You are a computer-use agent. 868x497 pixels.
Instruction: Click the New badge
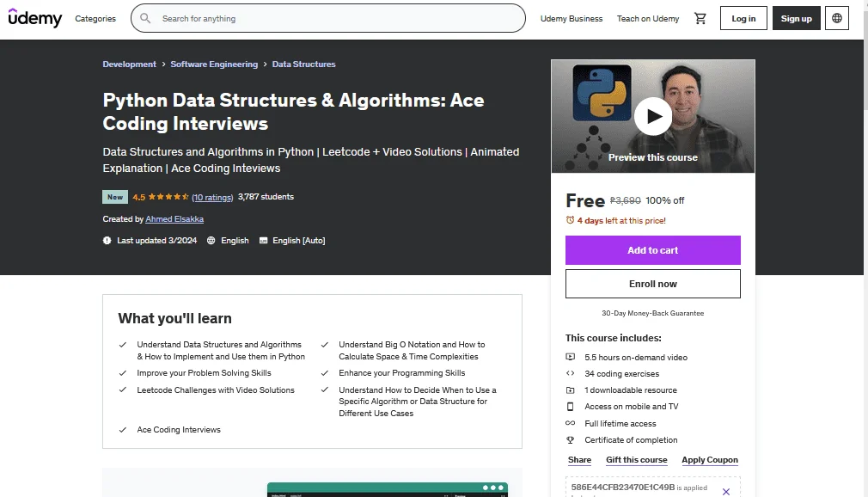115,197
